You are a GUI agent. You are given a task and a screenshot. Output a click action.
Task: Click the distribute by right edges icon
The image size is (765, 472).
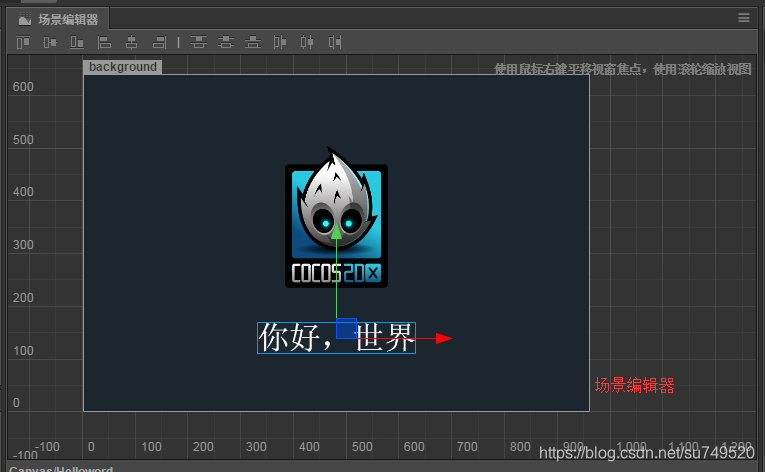click(335, 42)
